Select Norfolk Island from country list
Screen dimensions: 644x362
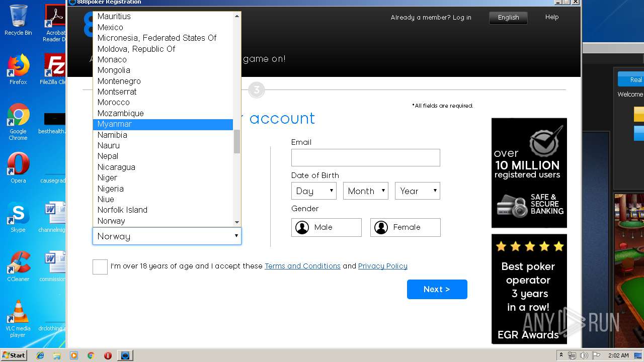[163, 210]
